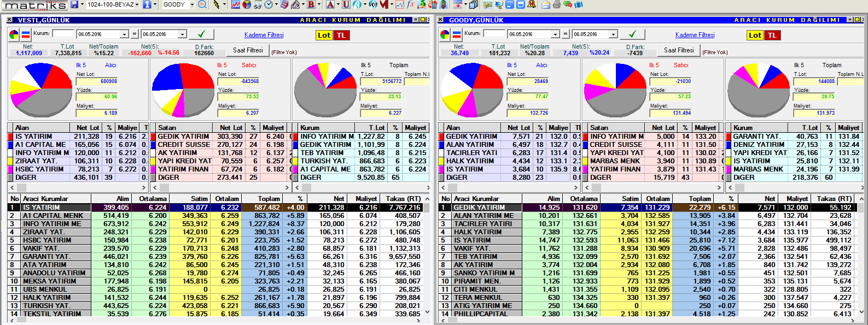
Task: Switch VESTL panel to TL display
Action: (341, 36)
